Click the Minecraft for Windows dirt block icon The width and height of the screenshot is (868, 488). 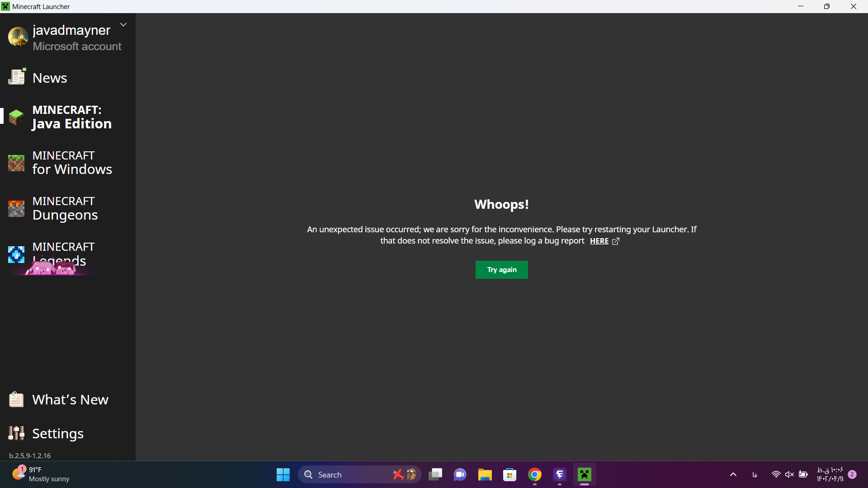point(16,163)
